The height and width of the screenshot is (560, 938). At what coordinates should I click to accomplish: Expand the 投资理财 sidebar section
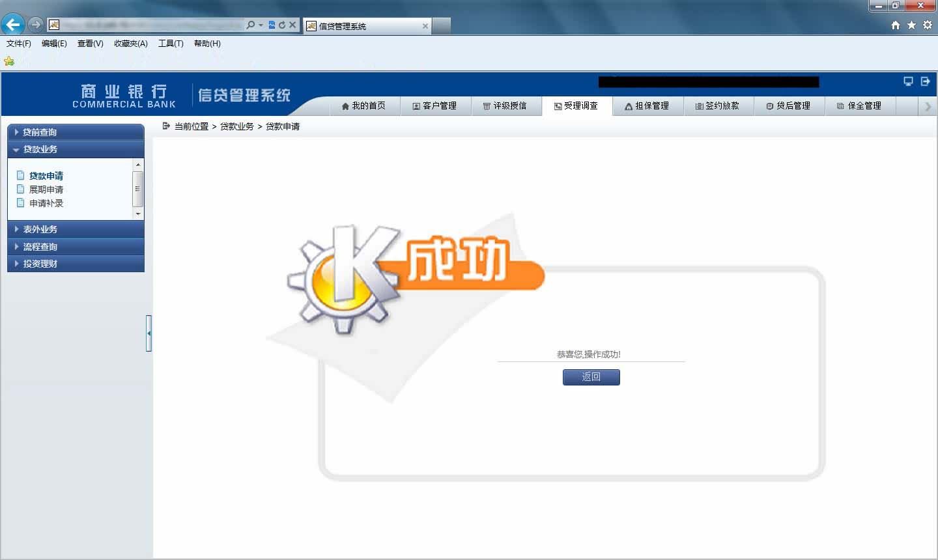coord(76,264)
